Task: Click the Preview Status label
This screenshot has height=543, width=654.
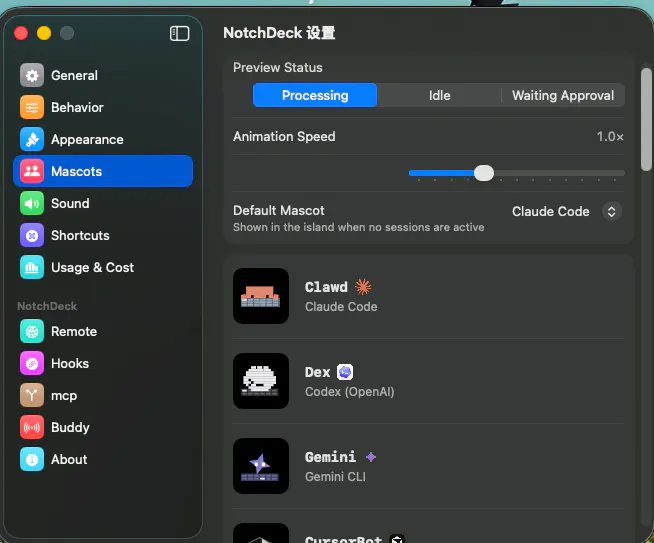Action: point(277,68)
